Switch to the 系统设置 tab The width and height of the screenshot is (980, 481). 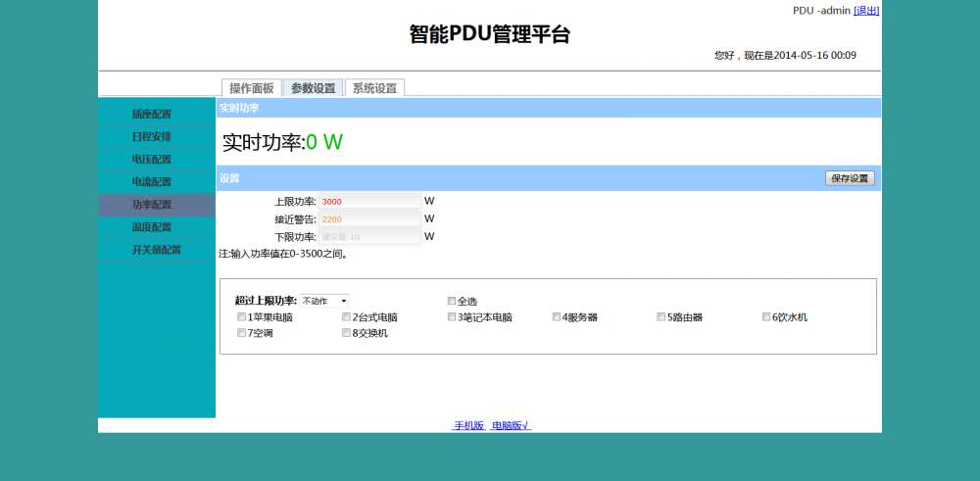[x=374, y=88]
